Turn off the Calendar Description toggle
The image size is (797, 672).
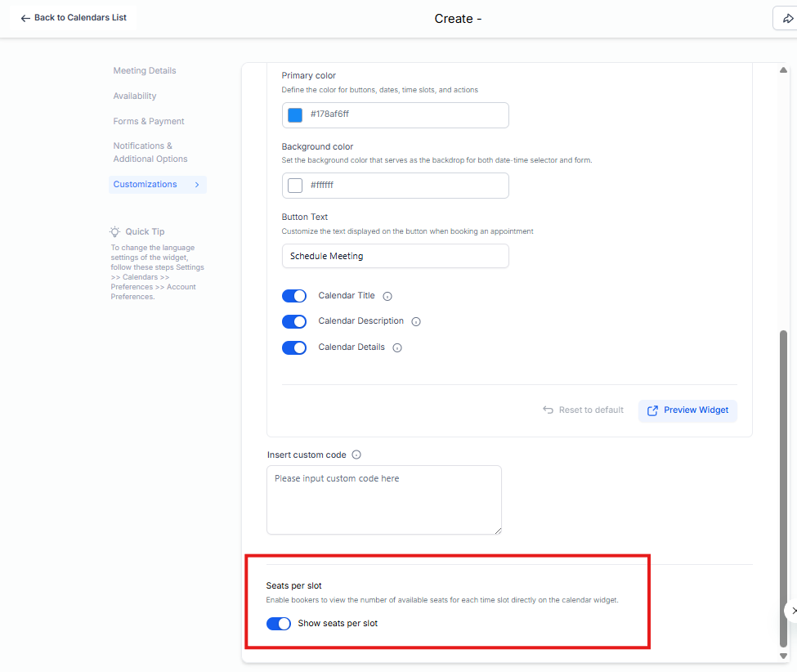click(x=294, y=321)
